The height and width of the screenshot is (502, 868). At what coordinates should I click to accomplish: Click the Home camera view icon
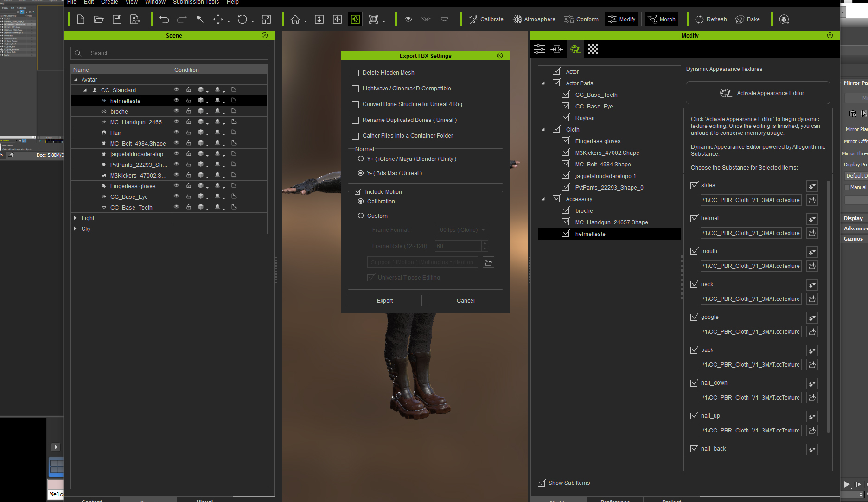click(x=295, y=19)
